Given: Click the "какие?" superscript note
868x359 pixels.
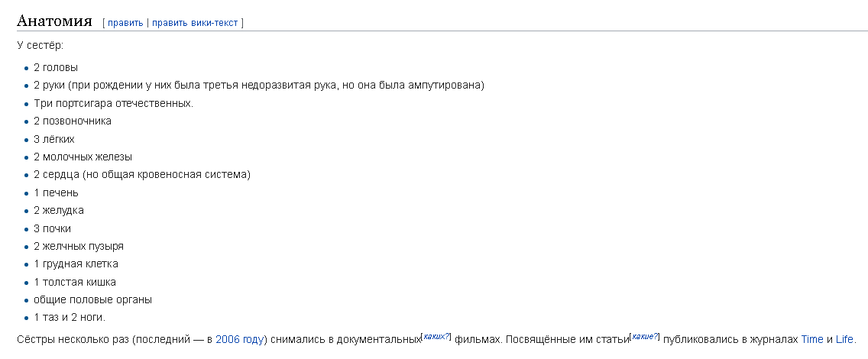Looking at the screenshot, I should pos(645,336).
